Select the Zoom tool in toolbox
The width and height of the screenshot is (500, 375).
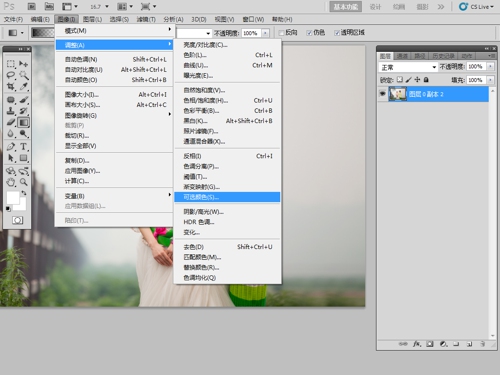[x=23, y=182]
